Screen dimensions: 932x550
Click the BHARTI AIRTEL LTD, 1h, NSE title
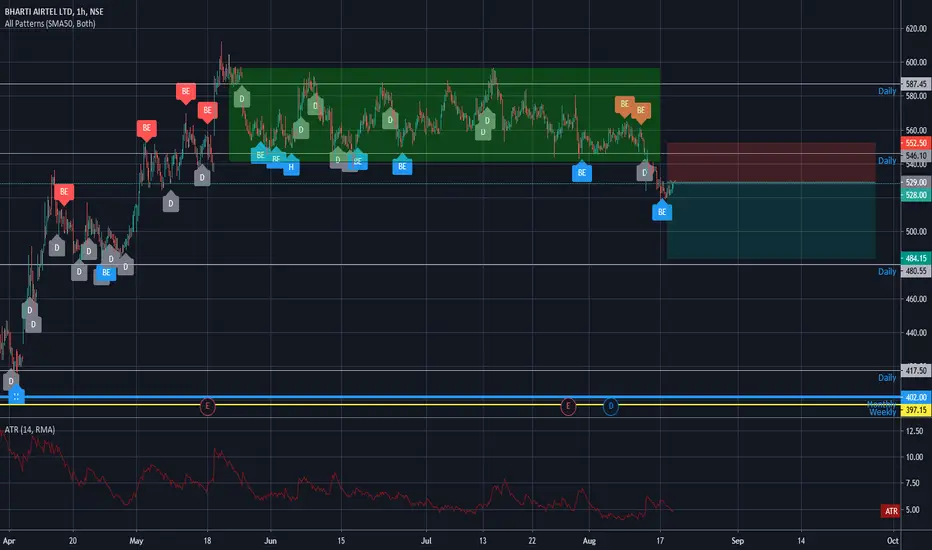tap(54, 11)
